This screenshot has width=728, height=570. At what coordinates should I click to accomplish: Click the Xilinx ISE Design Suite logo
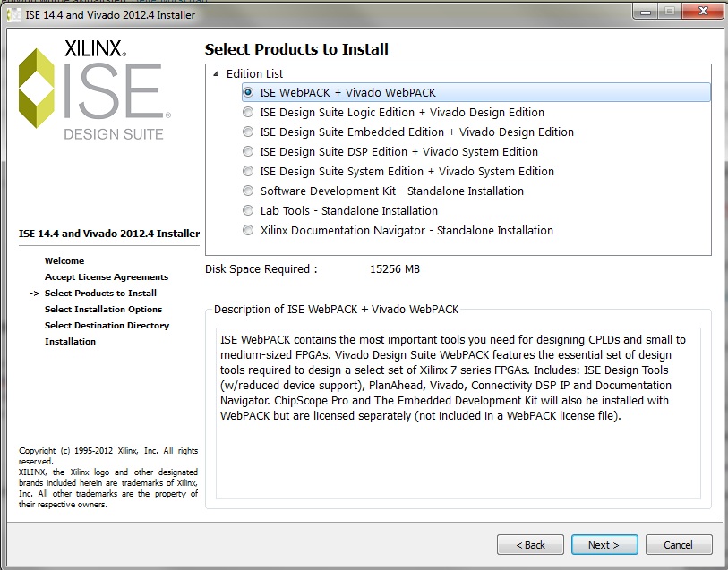coord(95,89)
